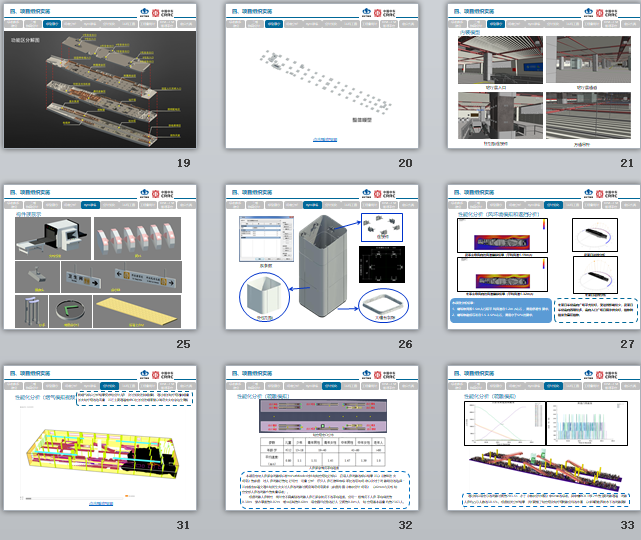The height and width of the screenshot is (540, 641).
Task: Select slide 27 with heat map analysis
Action: tap(544, 257)
